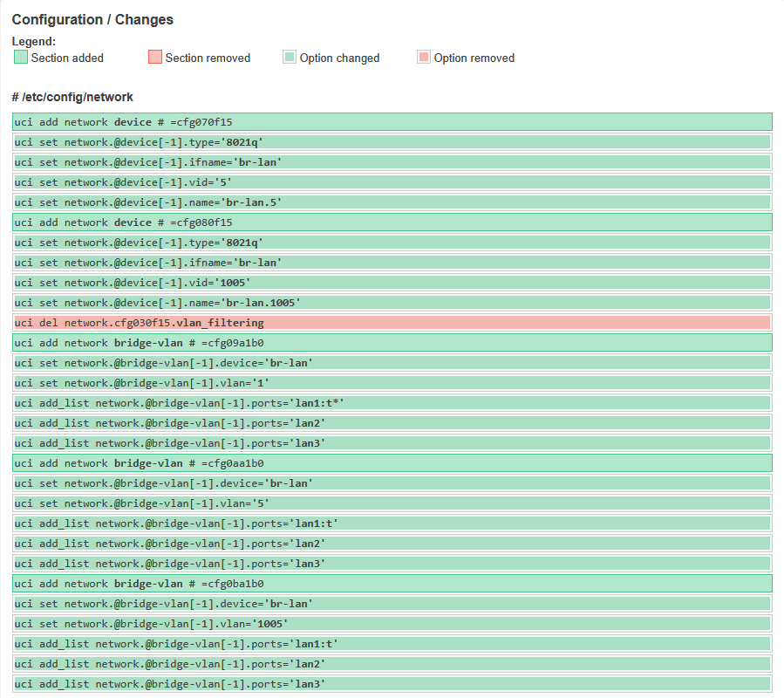
Task: Click the green Section added legend swatch
Action: (x=21, y=58)
